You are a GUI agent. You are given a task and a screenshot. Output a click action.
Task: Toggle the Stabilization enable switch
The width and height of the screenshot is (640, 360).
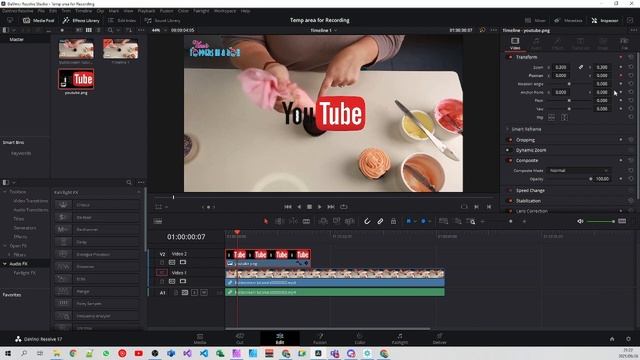tap(510, 201)
